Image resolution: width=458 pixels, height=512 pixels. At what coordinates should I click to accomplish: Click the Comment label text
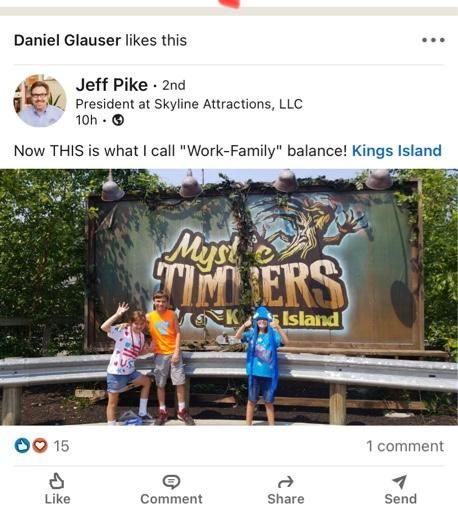(x=171, y=499)
